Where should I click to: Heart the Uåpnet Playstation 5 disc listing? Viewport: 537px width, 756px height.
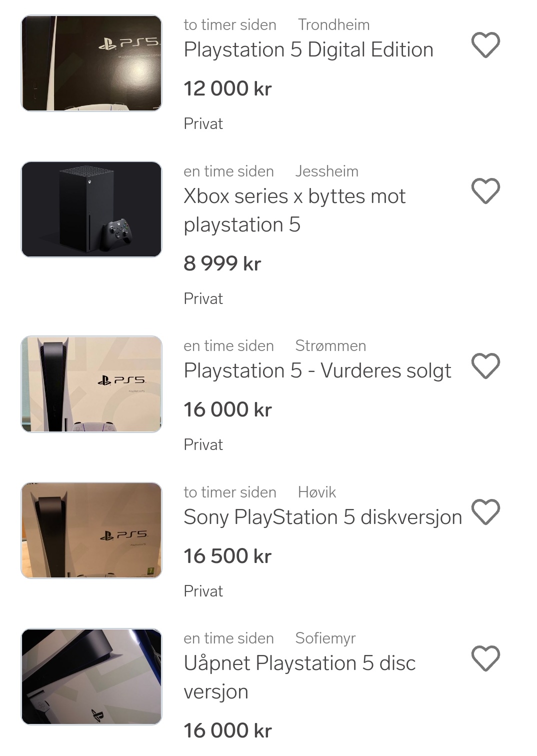pyautogui.click(x=485, y=658)
